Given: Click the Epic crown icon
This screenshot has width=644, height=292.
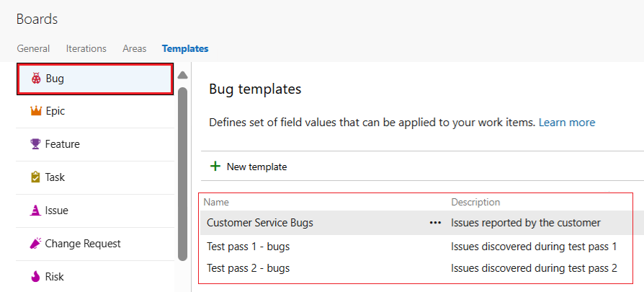Looking at the screenshot, I should [x=35, y=112].
